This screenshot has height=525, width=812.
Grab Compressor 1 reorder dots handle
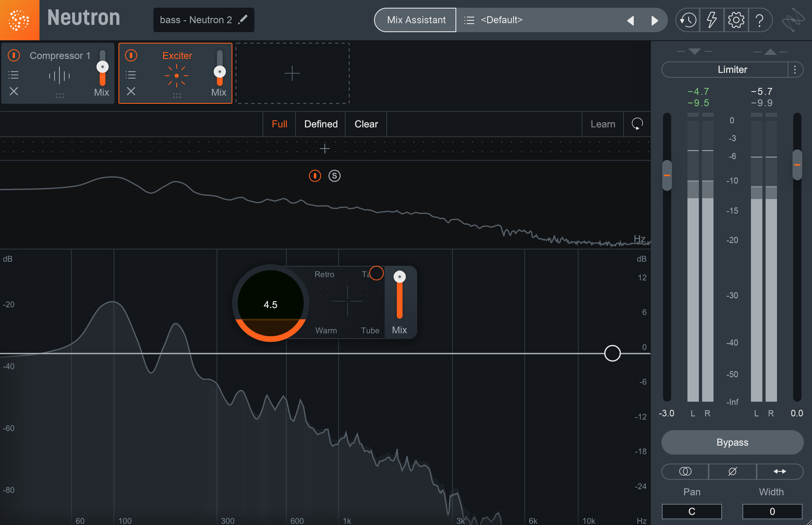click(x=60, y=96)
